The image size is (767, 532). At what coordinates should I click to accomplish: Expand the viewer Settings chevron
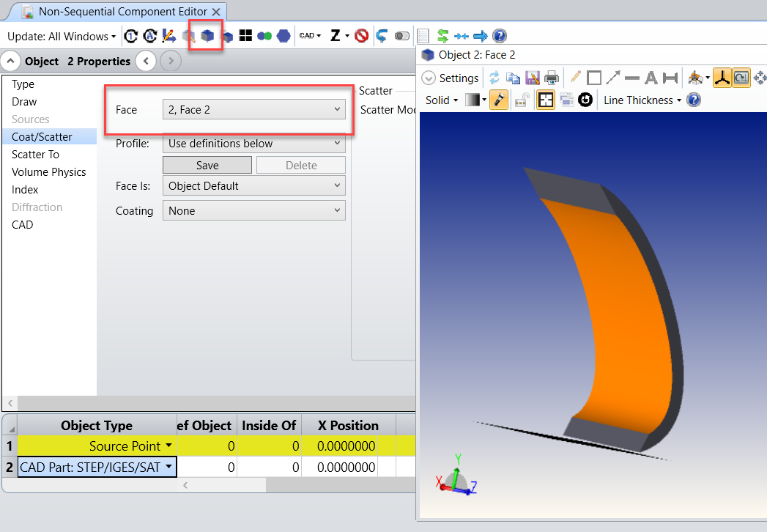[x=428, y=78]
